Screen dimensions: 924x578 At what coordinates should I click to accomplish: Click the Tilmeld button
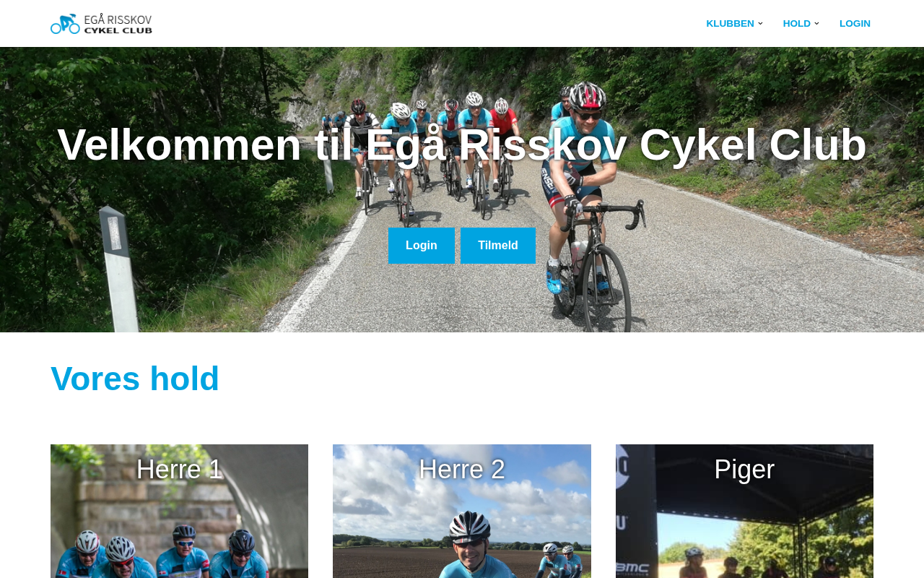[498, 246]
